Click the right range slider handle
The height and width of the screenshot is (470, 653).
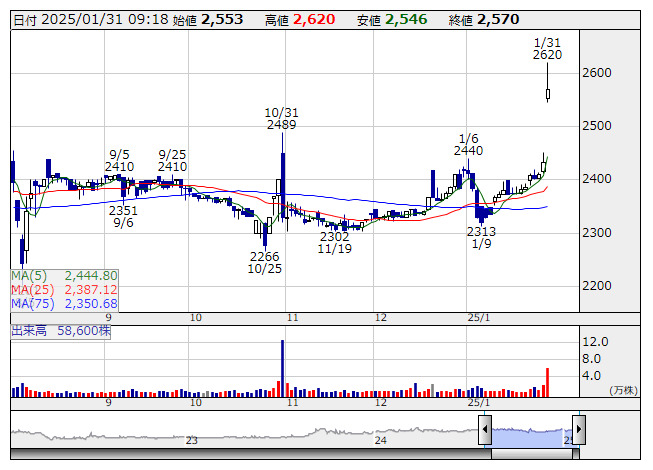[x=578, y=431]
